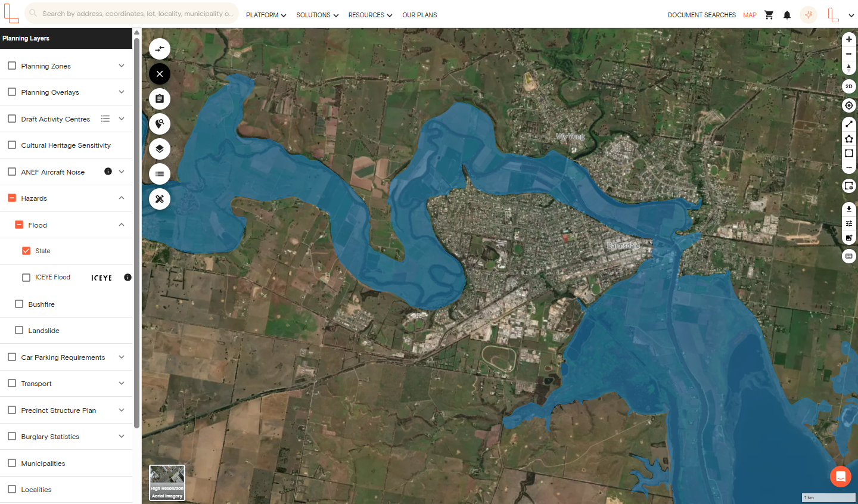Open the orange chat support bubble
This screenshot has width=858, height=504.
(841, 476)
